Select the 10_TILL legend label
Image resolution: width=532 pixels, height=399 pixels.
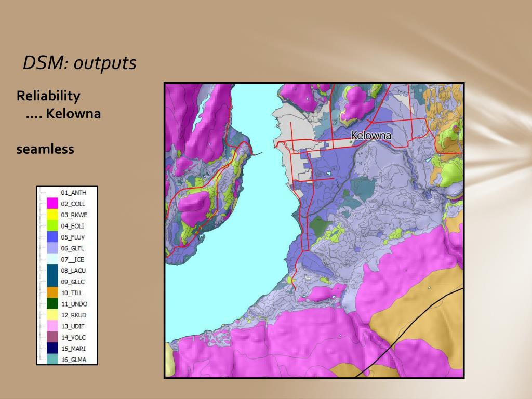coord(72,293)
